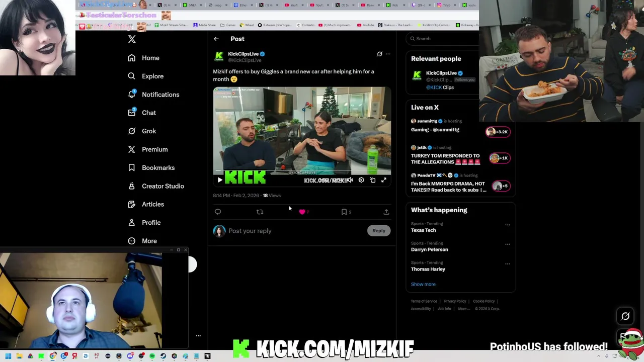
Task: Open Spotify in the taskbar
Action: tap(152, 356)
